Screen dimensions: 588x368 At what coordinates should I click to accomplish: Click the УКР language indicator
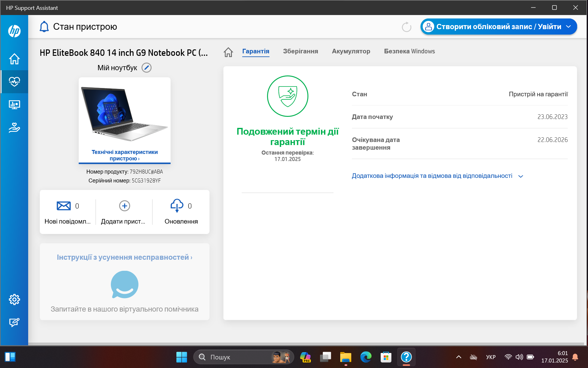(491, 357)
